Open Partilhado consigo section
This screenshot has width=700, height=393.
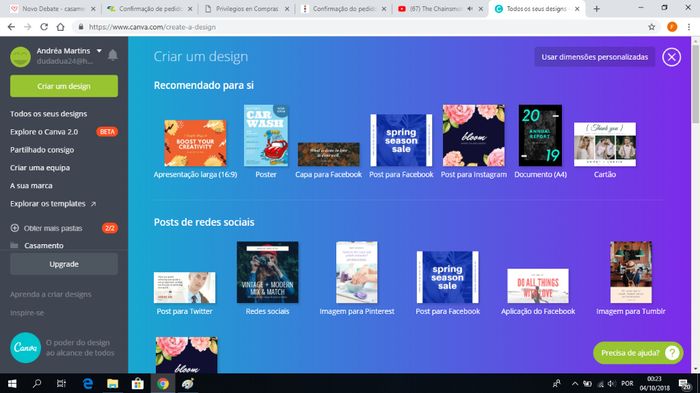(42, 150)
